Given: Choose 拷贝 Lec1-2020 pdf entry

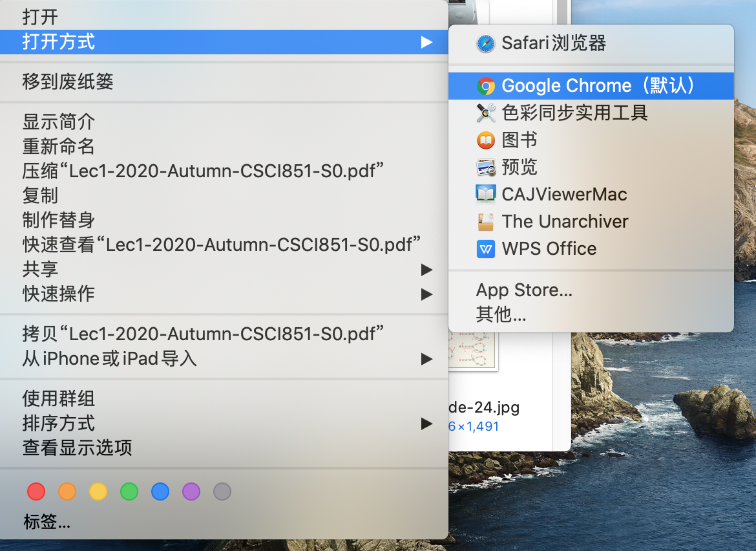Looking at the screenshot, I should point(224,334).
